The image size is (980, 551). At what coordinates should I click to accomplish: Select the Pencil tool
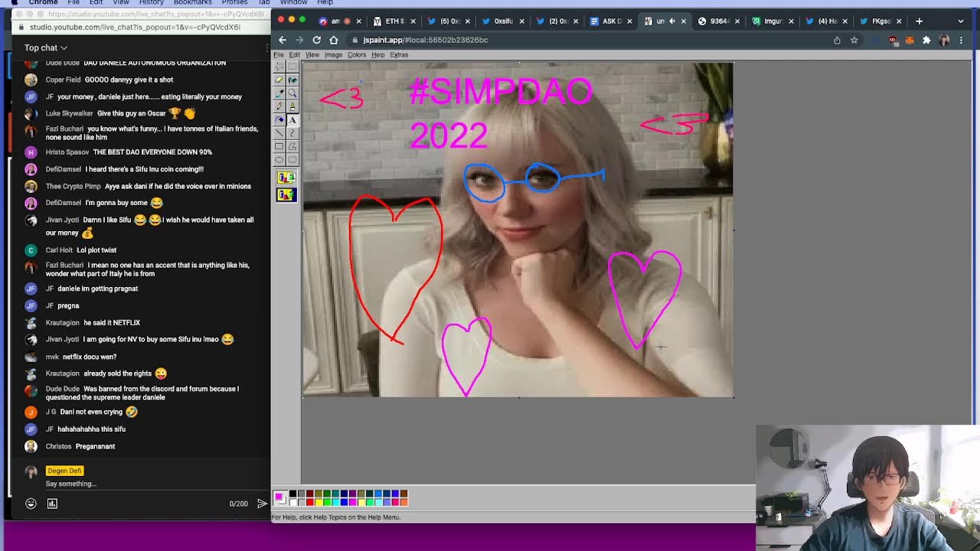coord(279,106)
